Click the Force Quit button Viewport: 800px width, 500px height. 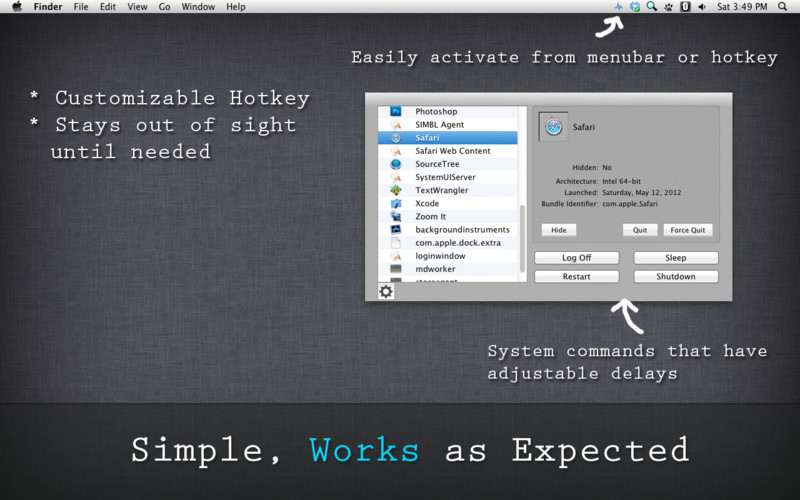click(x=688, y=230)
